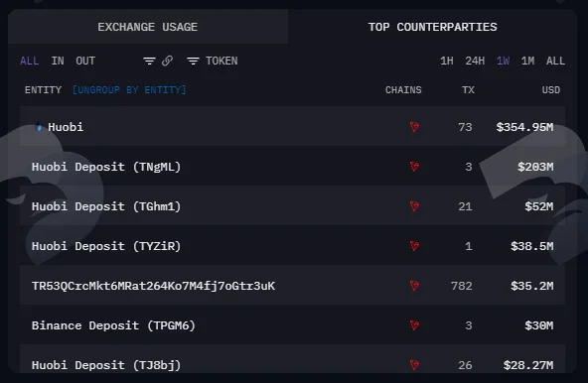The height and width of the screenshot is (383, 588).
Task: Click Tron icon for Huobi Deposit (TNgML)
Action: [x=414, y=167]
